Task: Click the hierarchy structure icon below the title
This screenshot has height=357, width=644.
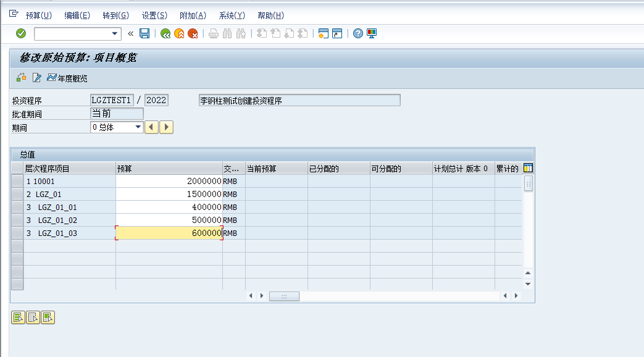Action: tap(20, 78)
